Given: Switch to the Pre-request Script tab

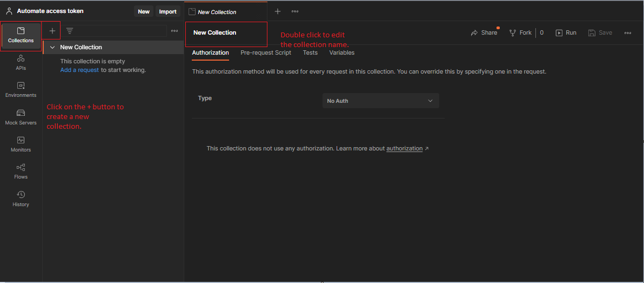Looking at the screenshot, I should [266, 52].
